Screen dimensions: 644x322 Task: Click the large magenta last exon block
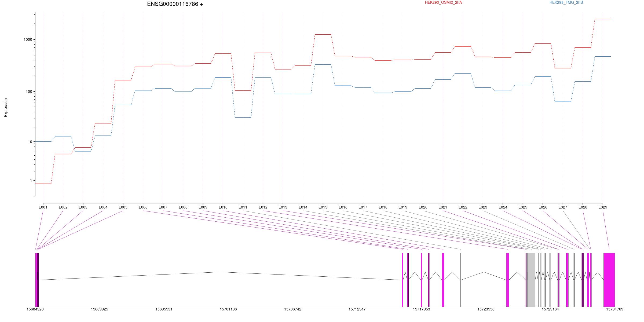(x=609, y=280)
